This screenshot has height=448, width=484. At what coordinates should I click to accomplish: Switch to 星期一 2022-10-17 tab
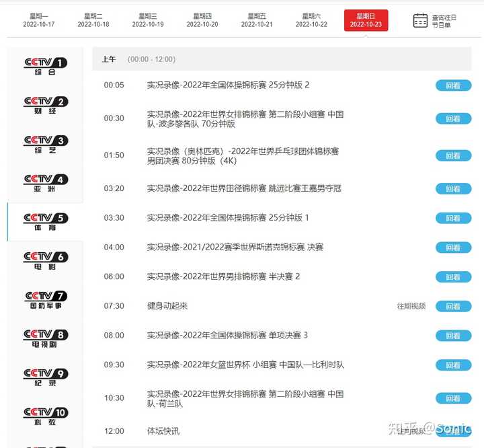tap(38, 20)
